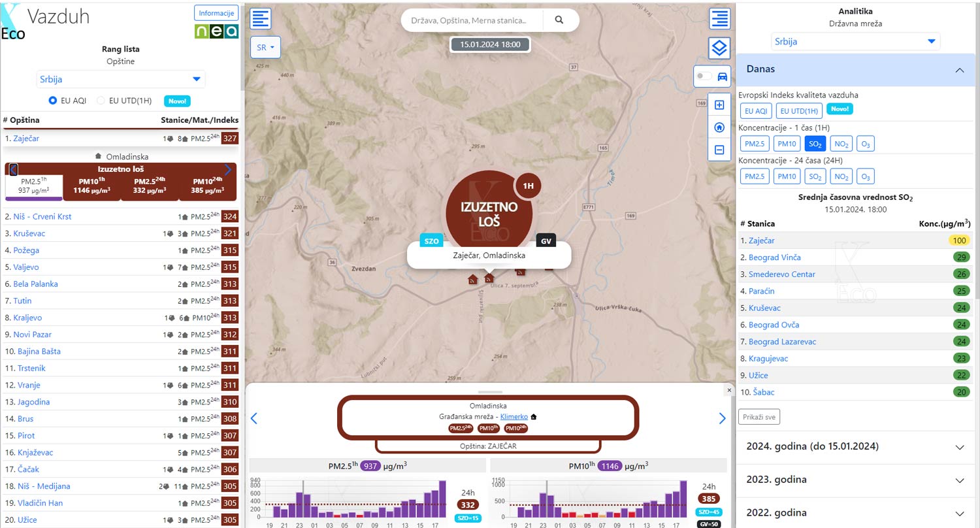
Task: Click the map layers icon
Action: (719, 48)
